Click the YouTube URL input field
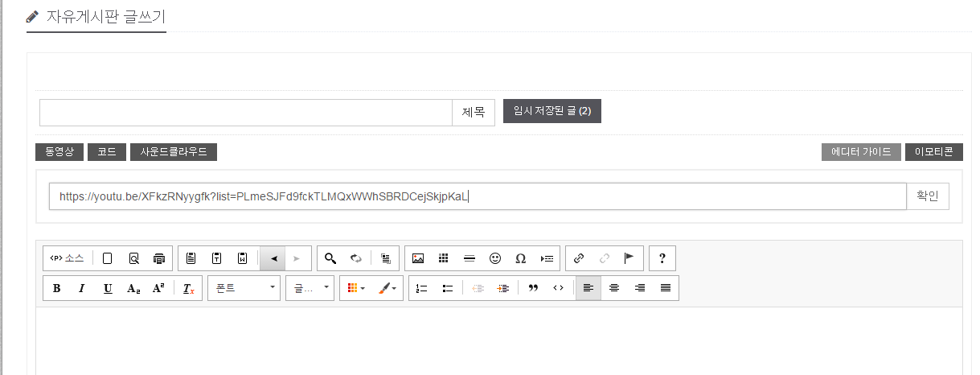Viewport: 980px width, 375px height. [478, 196]
